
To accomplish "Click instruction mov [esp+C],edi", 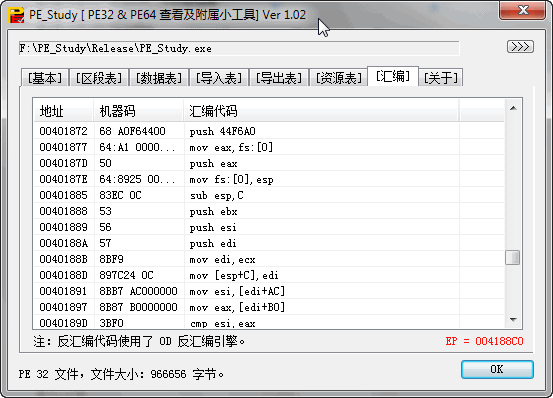I will tap(234, 275).
